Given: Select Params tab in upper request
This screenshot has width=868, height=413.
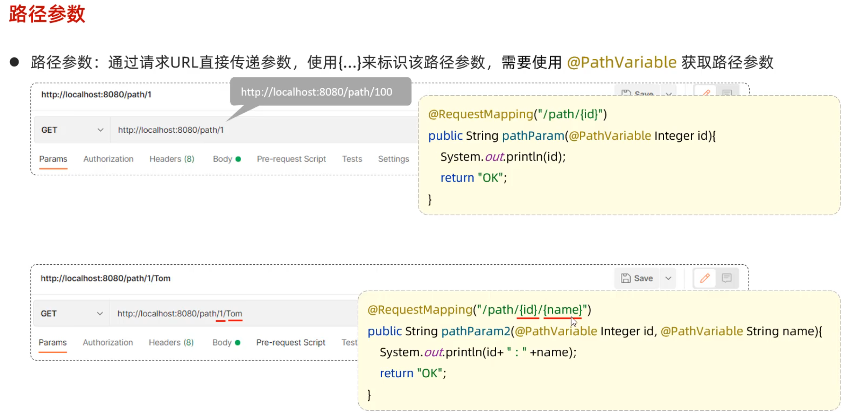Looking at the screenshot, I should tap(53, 159).
